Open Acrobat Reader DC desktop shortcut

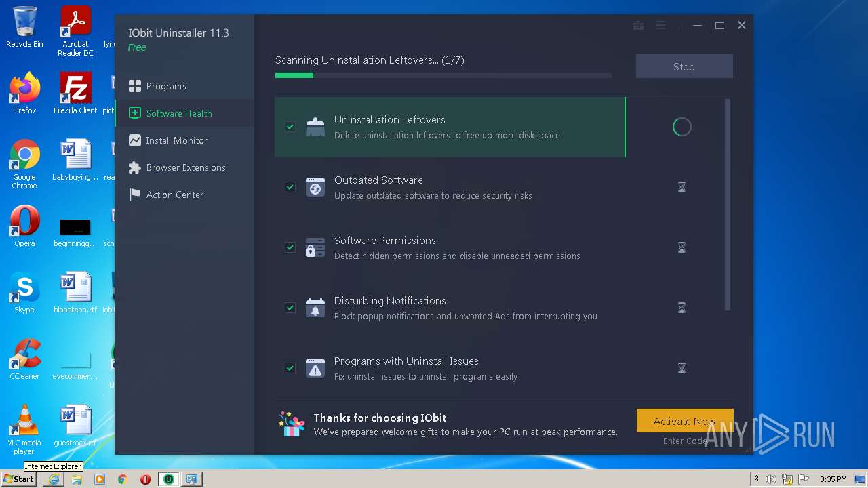pos(75,31)
